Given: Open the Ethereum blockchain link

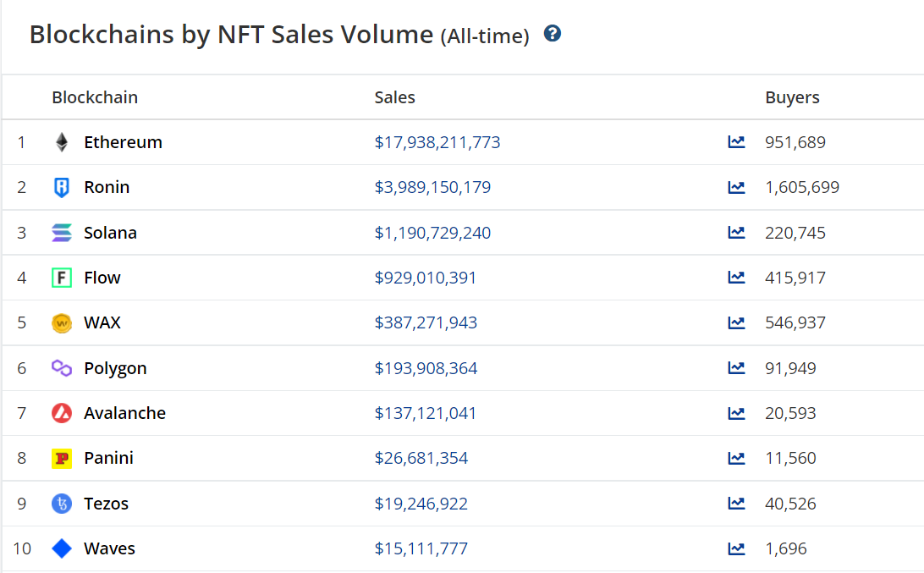Looking at the screenshot, I should click(123, 142).
